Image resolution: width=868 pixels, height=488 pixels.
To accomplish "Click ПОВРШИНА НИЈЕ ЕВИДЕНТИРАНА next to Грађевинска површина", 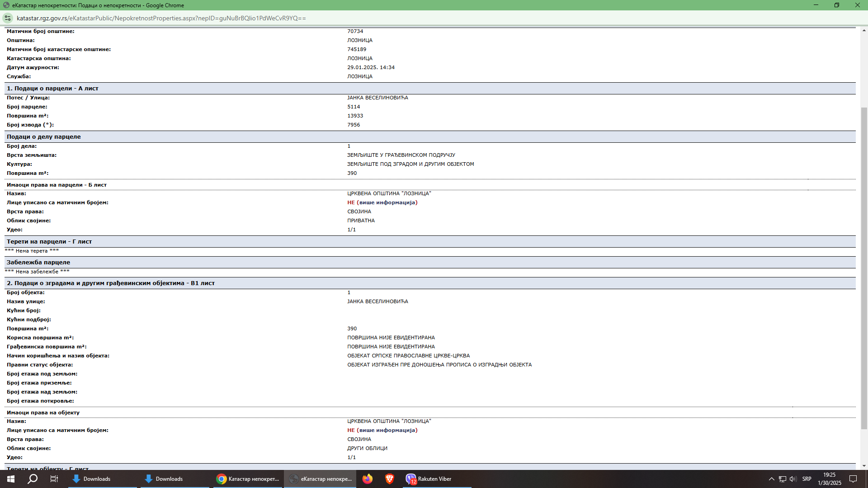I will (391, 347).
